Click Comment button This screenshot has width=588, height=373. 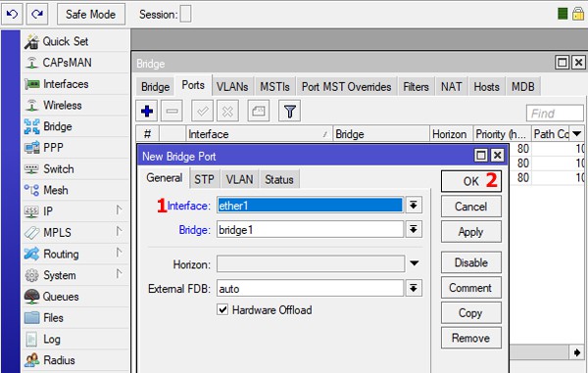471,288
